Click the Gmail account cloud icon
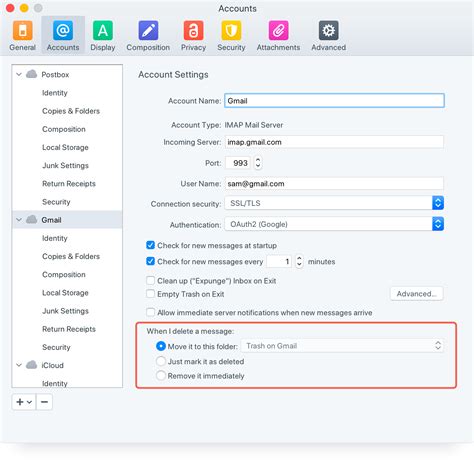This screenshot has height=461, width=474. 32,219
